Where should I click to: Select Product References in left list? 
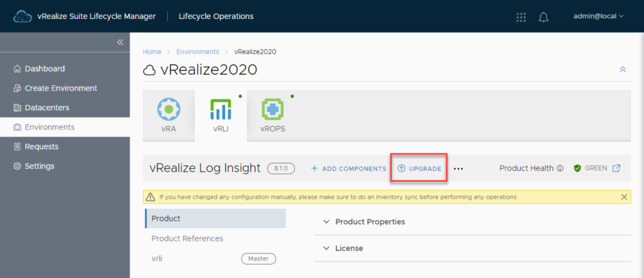point(187,238)
